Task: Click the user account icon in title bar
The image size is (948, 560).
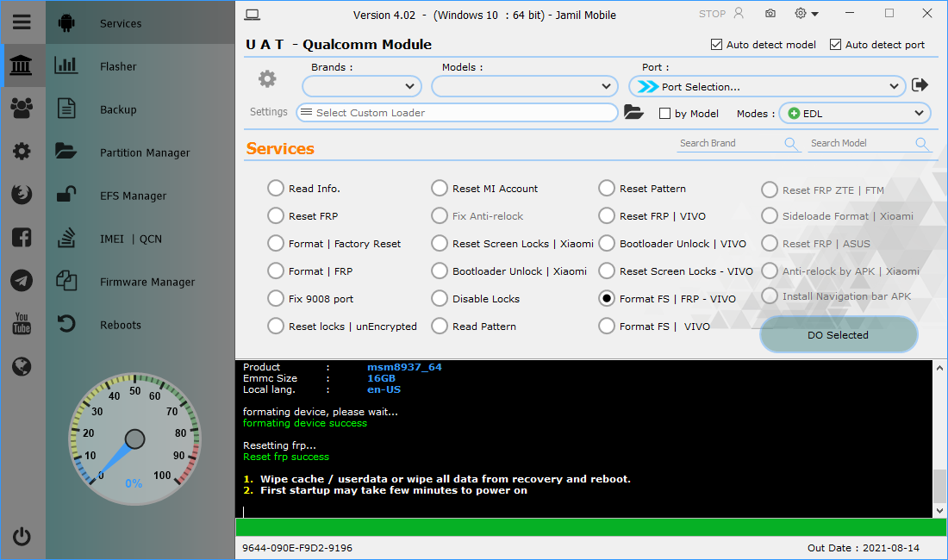Action: pos(739,13)
